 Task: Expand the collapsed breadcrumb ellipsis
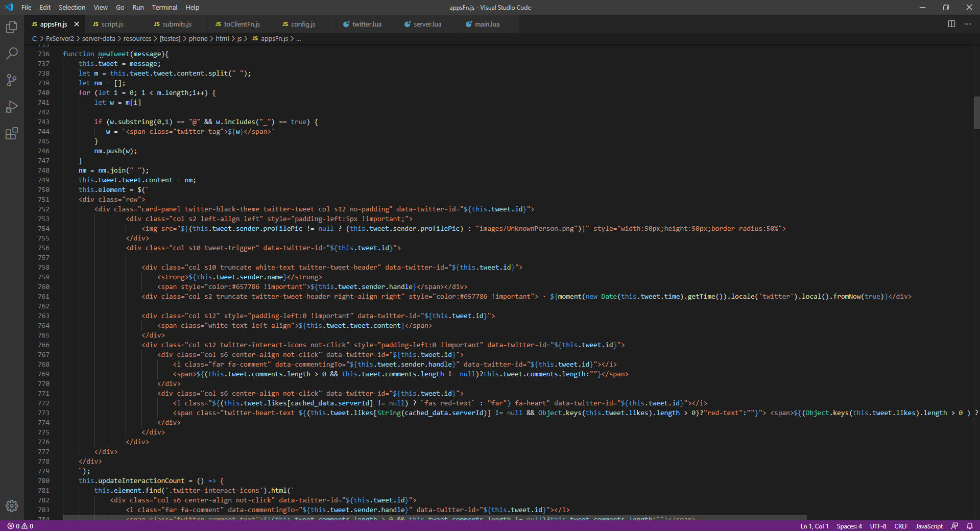click(x=299, y=38)
